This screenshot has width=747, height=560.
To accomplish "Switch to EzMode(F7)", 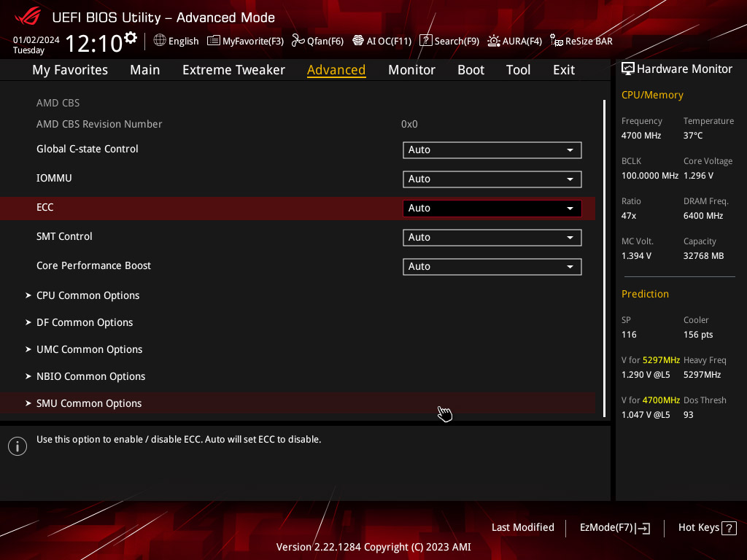I will [614, 528].
